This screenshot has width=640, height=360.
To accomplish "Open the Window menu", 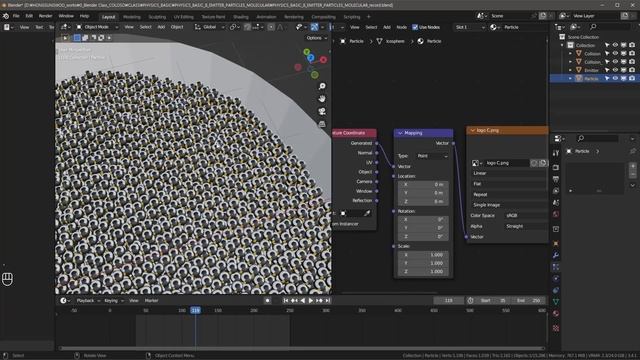I will (x=66, y=16).
